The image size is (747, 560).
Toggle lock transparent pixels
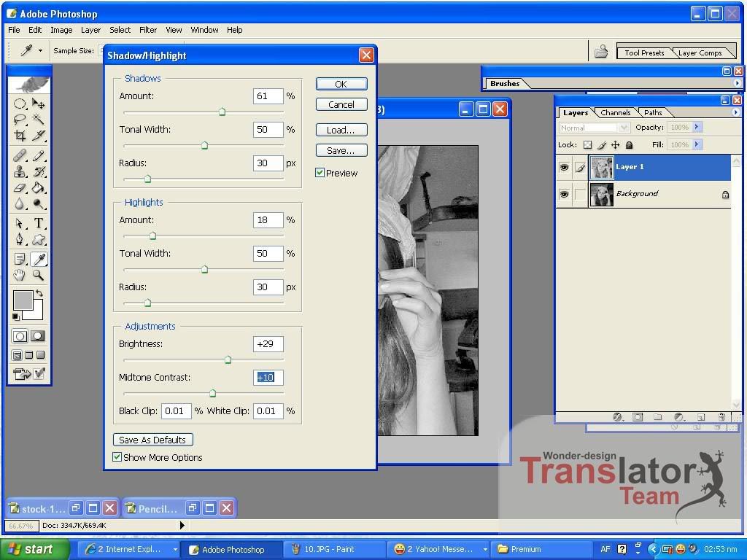[588, 145]
